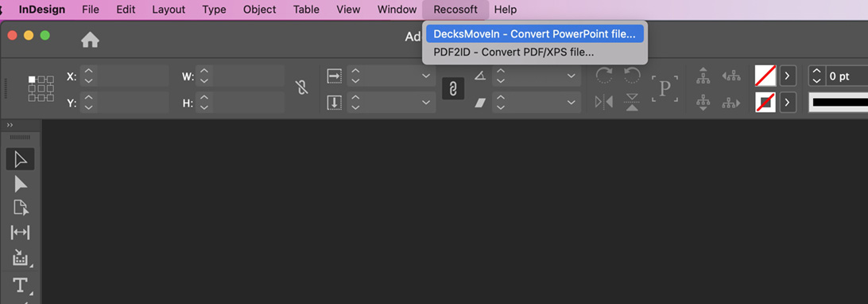Flip vertical

click(632, 103)
